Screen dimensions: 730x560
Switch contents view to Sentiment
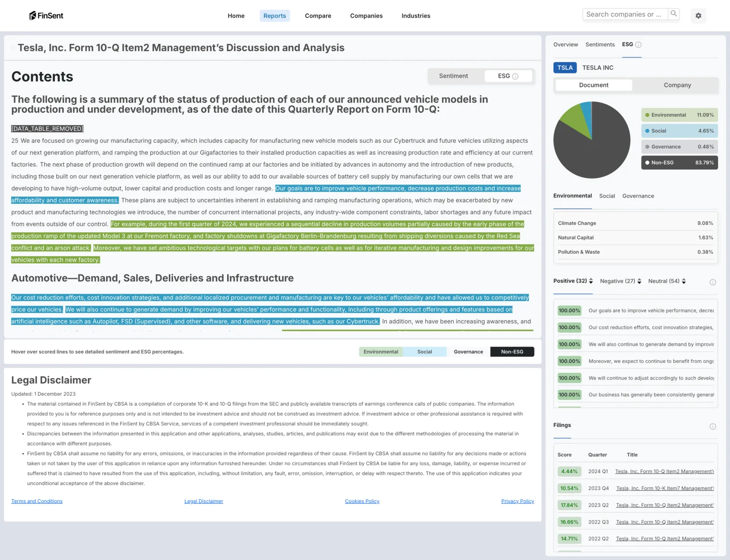point(453,76)
